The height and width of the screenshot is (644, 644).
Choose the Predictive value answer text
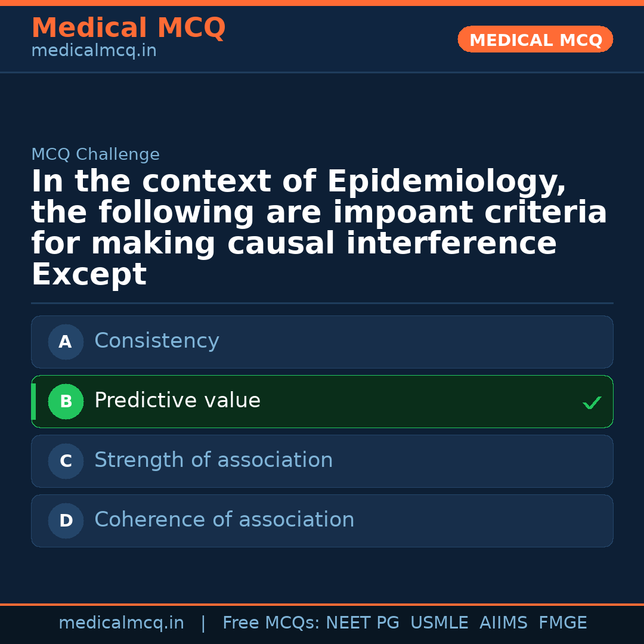[x=177, y=401]
